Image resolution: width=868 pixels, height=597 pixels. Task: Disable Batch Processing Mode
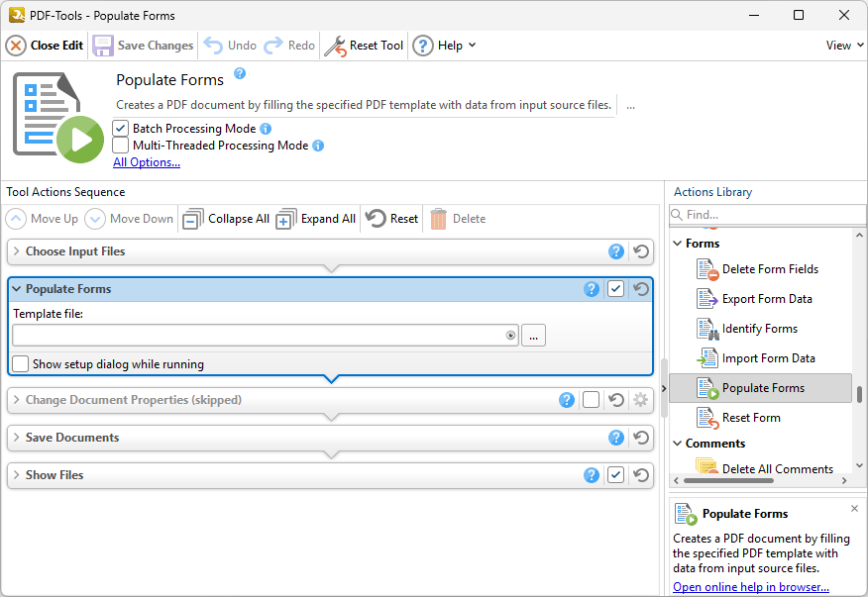point(120,128)
